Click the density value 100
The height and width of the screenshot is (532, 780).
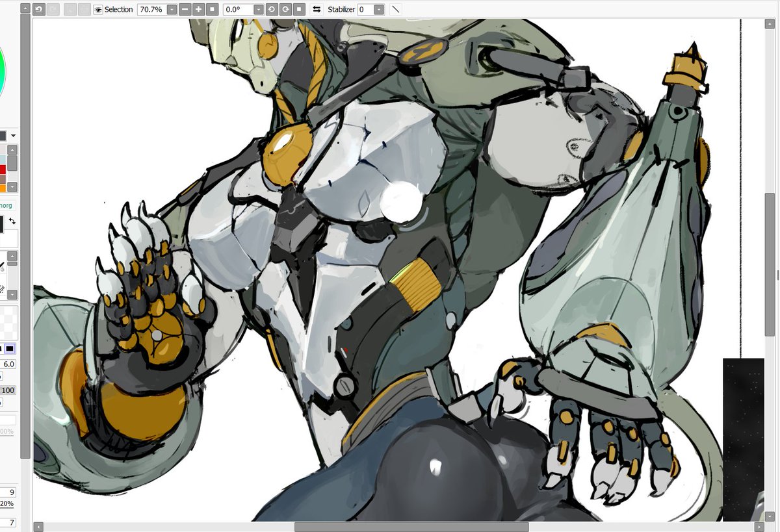(8, 390)
